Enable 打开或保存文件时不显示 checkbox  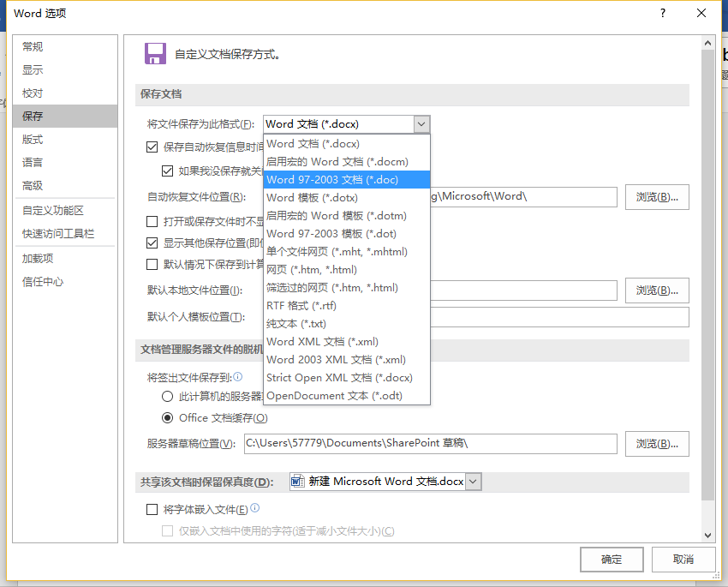point(152,221)
